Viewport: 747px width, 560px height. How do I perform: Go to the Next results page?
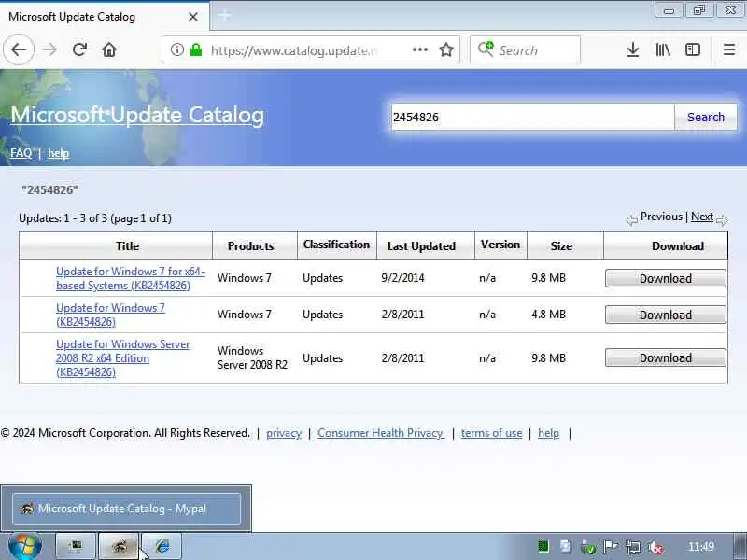702,217
